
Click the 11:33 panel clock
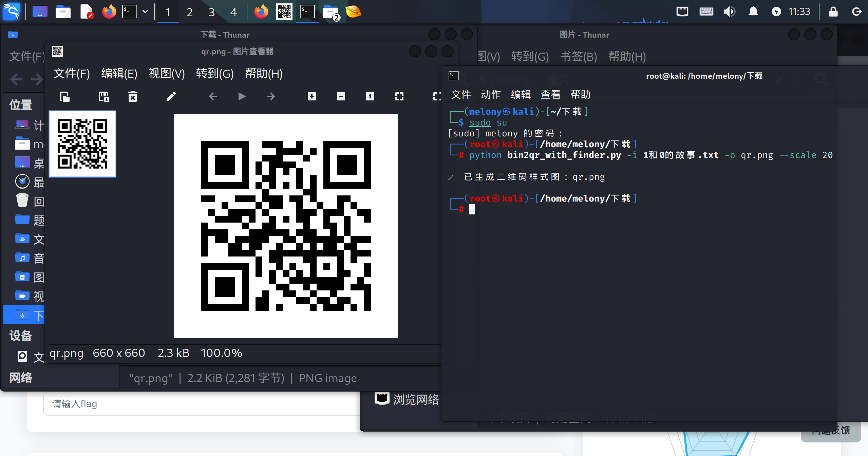[799, 12]
